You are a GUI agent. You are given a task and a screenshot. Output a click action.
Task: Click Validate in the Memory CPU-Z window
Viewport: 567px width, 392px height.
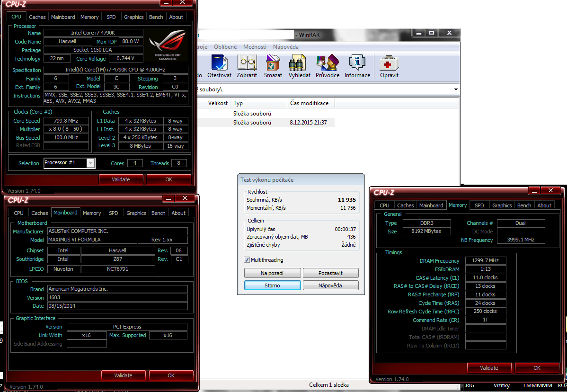489,368
